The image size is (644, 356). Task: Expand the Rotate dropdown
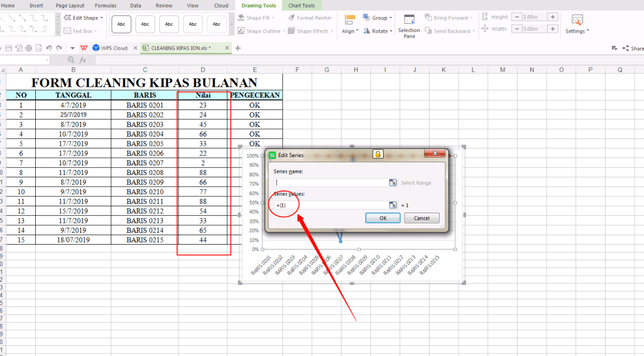click(380, 31)
